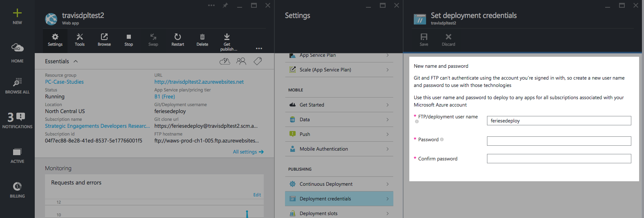Click the travisdpltest2 web app globe icon
Image resolution: width=644 pixels, height=218 pixels.
51,19
